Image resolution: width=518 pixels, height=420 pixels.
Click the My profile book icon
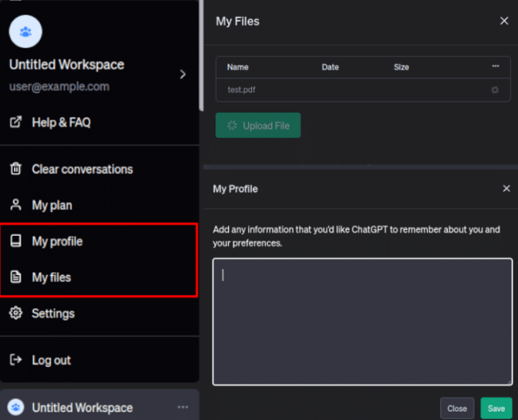[15, 241]
